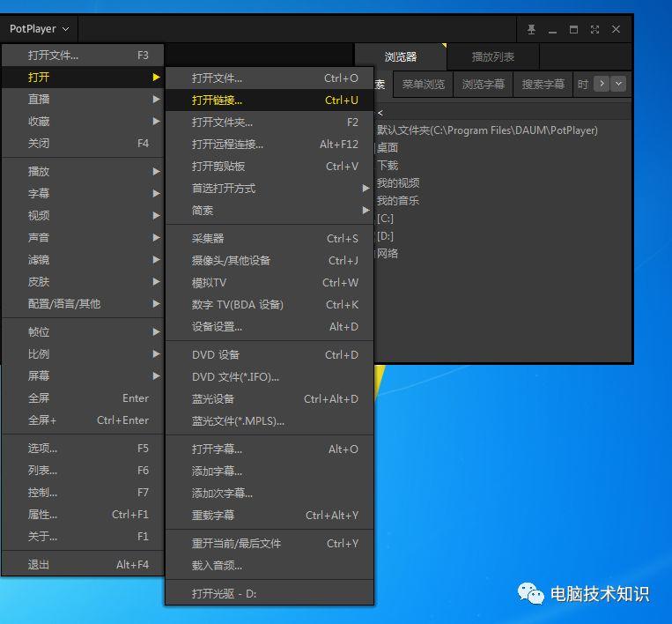The image size is (672, 624).
Task: Go back with the < arrow
Action: click(x=380, y=113)
